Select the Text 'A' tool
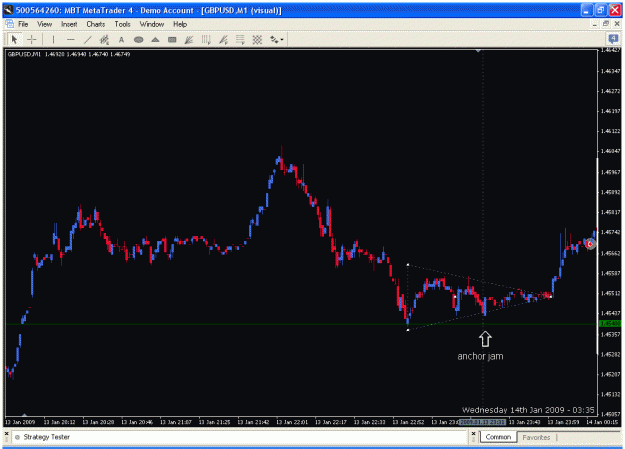 pos(122,39)
